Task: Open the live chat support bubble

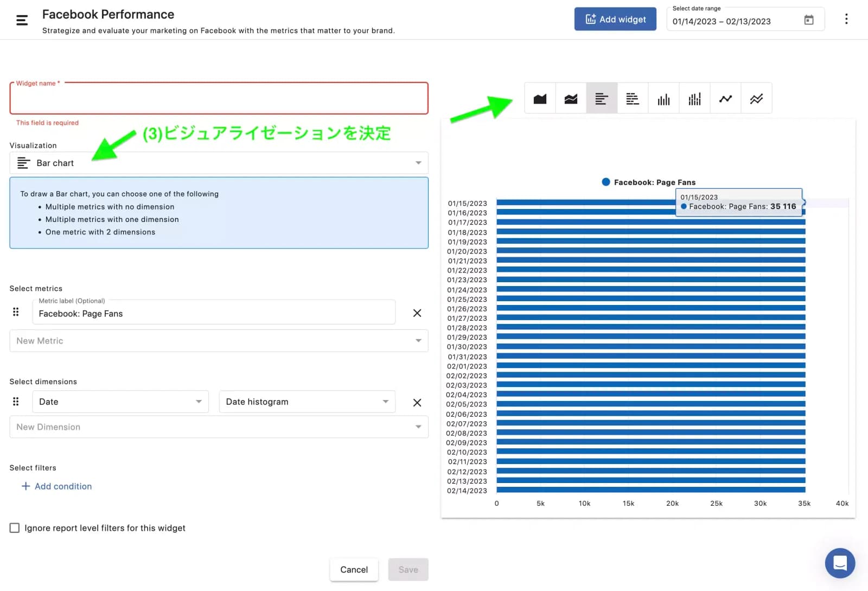Action: [x=840, y=563]
